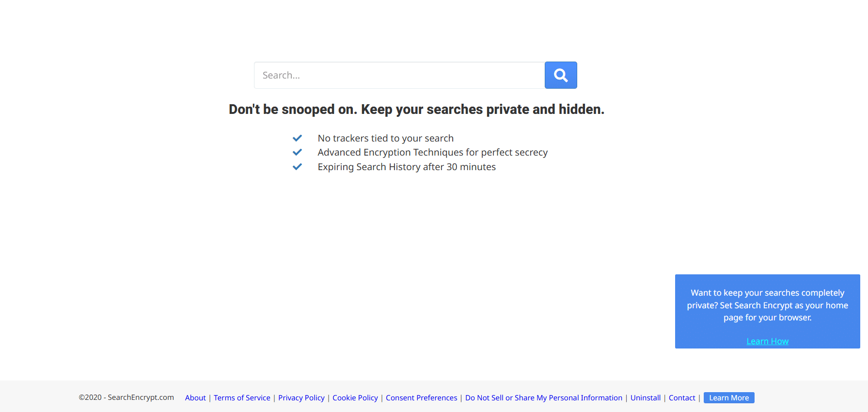Open the Contact footer link
The height and width of the screenshot is (412, 868).
[x=682, y=398]
